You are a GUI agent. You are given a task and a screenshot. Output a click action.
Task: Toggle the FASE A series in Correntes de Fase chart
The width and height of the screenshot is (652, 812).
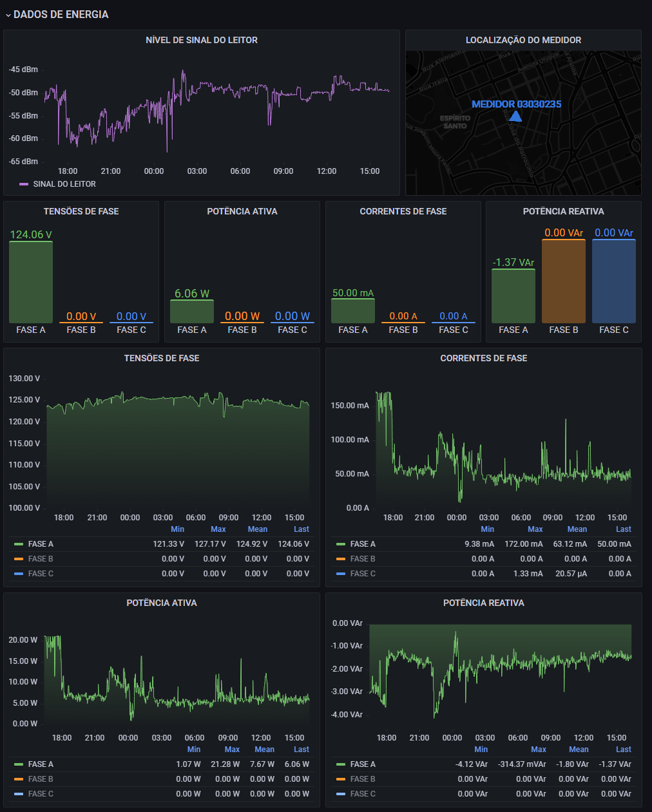362,543
